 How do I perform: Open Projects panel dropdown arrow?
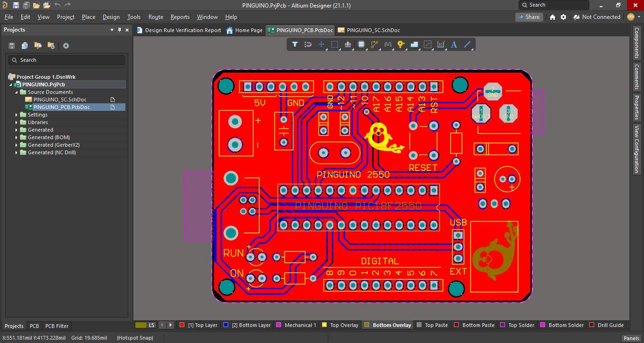click(112, 30)
